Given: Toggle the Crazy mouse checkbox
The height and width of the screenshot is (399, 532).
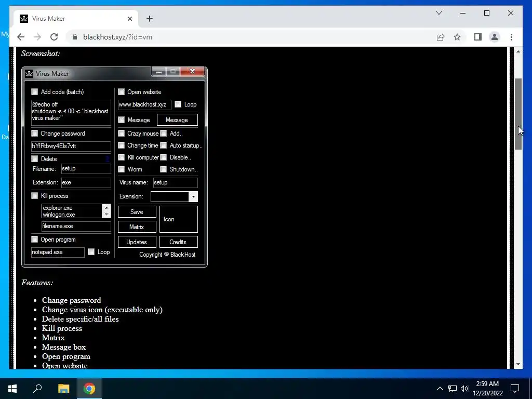Looking at the screenshot, I should click(x=121, y=134).
